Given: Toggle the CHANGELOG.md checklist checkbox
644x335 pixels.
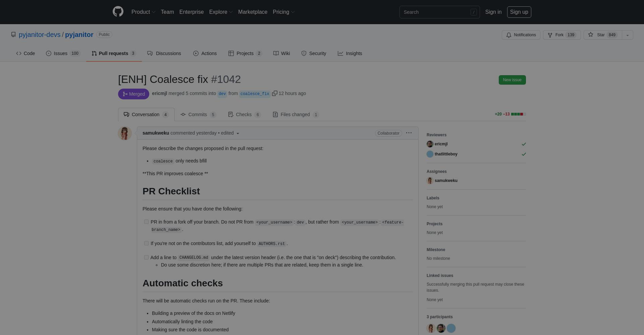Looking at the screenshot, I should point(146,257).
